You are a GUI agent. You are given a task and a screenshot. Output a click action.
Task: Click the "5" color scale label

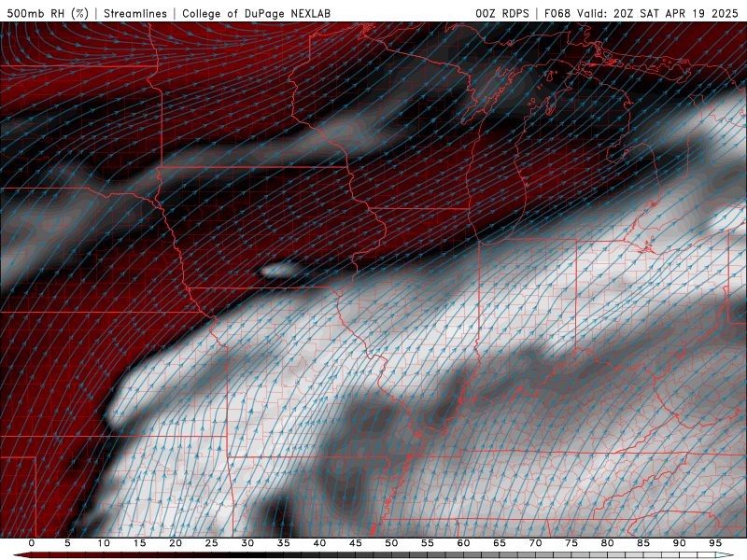tap(67, 543)
